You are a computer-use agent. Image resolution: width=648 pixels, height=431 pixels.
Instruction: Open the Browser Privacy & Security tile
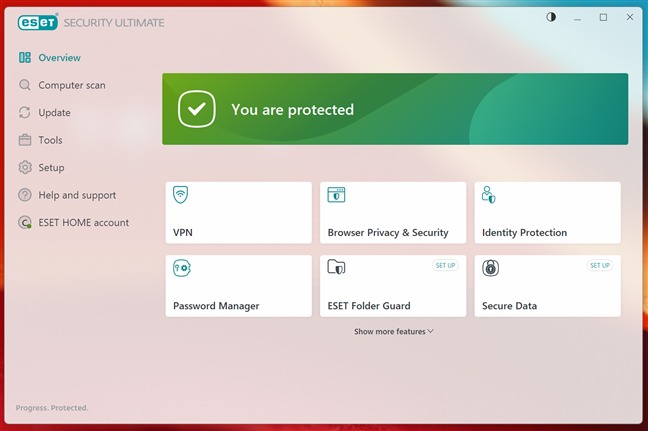tap(393, 212)
